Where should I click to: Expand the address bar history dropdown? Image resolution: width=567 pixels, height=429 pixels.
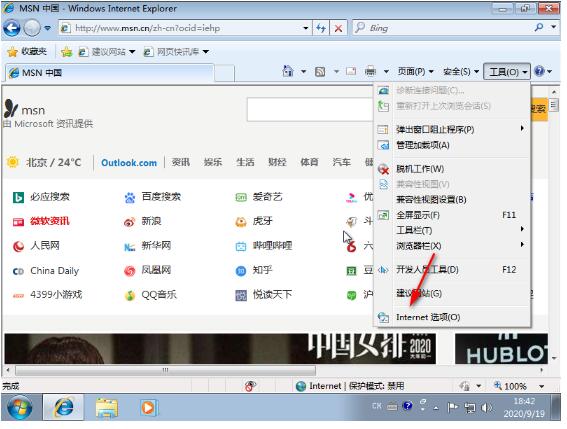306,28
